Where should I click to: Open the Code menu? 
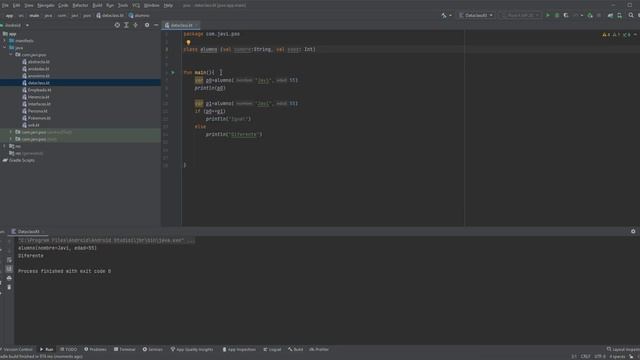coord(63,5)
